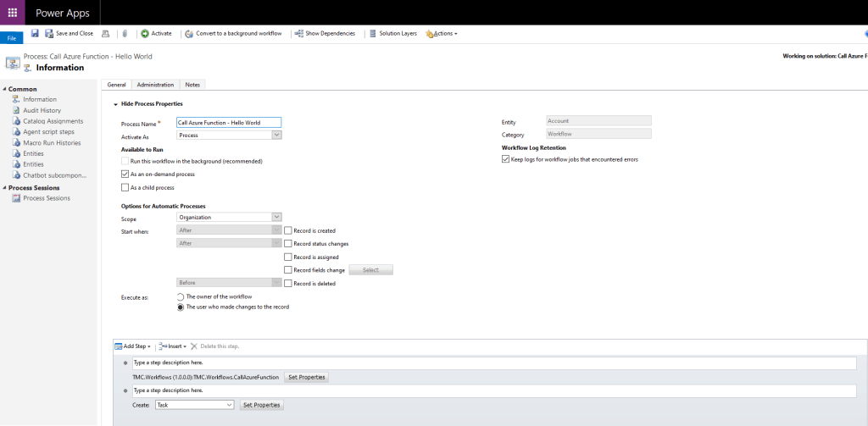
Task: Open Audit History in the sidebar
Action: 42,110
